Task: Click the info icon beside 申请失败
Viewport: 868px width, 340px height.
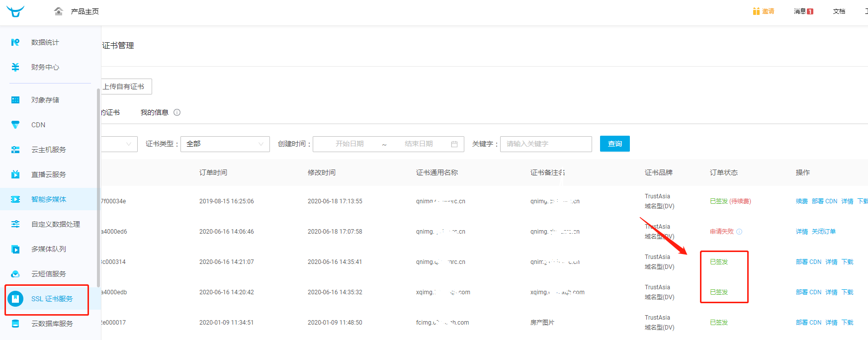Action: pos(739,232)
